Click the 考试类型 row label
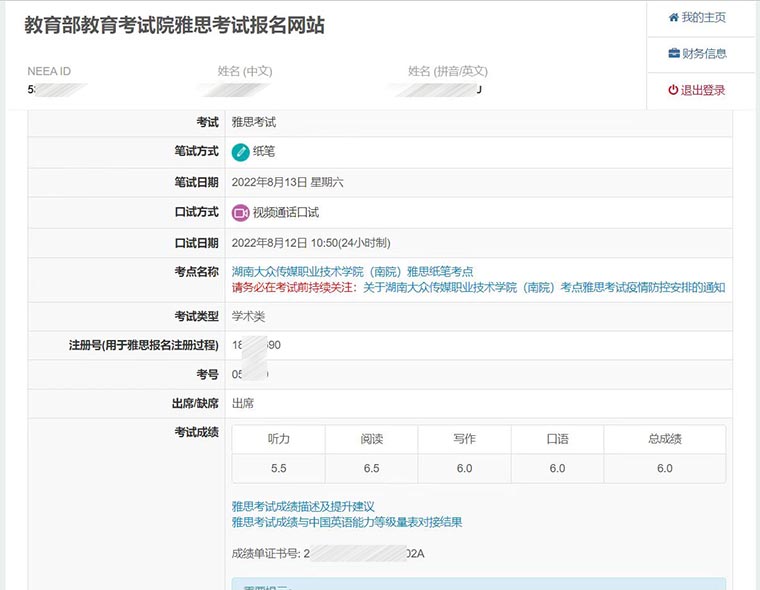Viewport: 760px width, 590px height. coord(197,317)
